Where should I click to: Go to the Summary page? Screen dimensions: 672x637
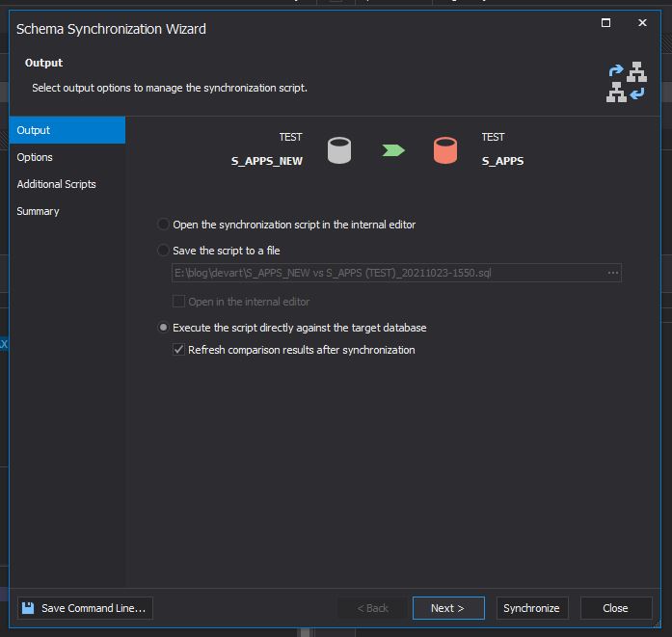[x=38, y=211]
